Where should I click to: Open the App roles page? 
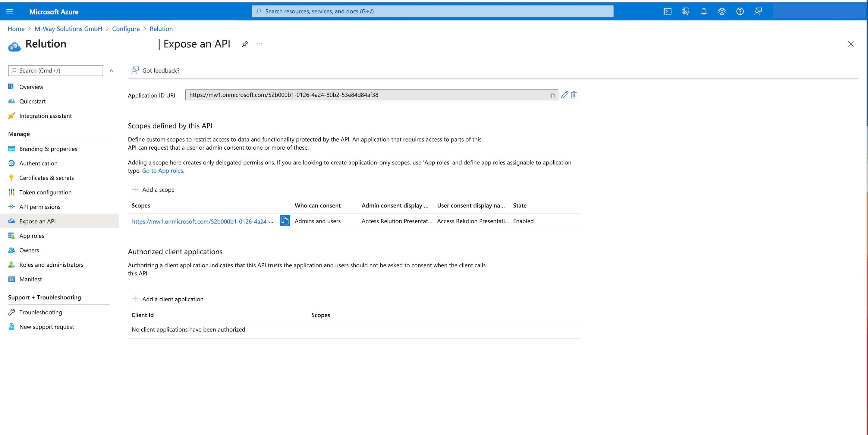click(x=32, y=236)
